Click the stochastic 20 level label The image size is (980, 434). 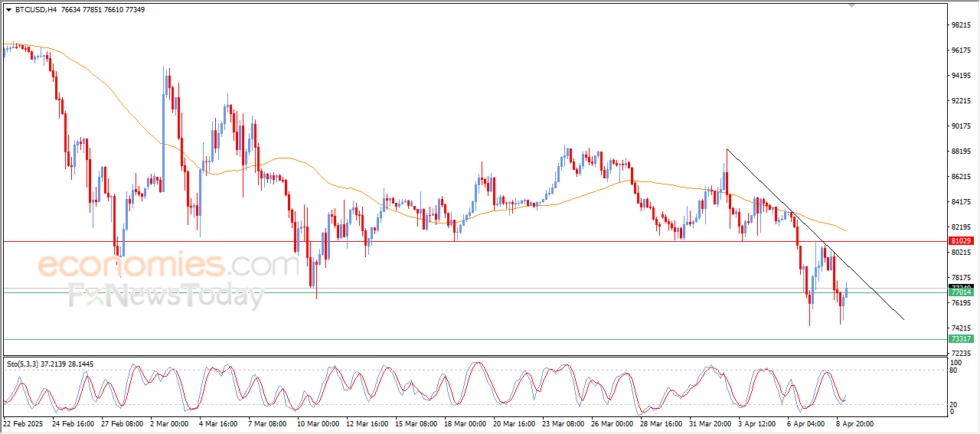(x=954, y=404)
